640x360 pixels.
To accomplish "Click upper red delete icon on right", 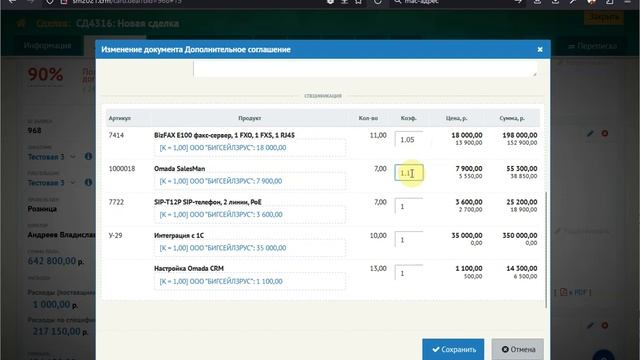I will point(605,133).
